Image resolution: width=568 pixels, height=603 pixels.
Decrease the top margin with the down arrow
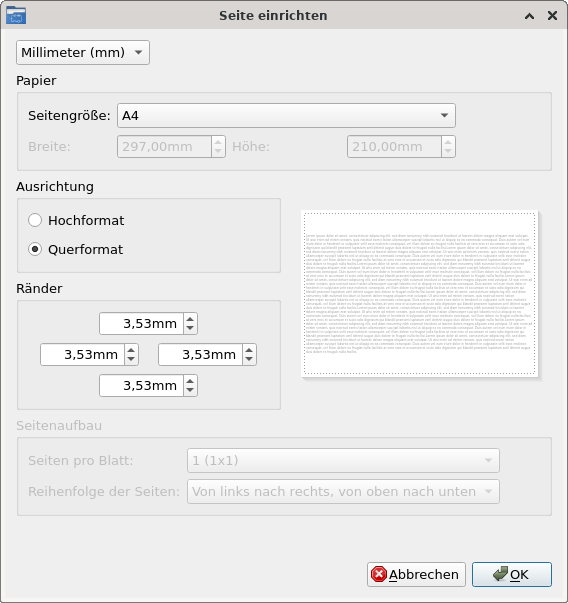(x=190, y=328)
